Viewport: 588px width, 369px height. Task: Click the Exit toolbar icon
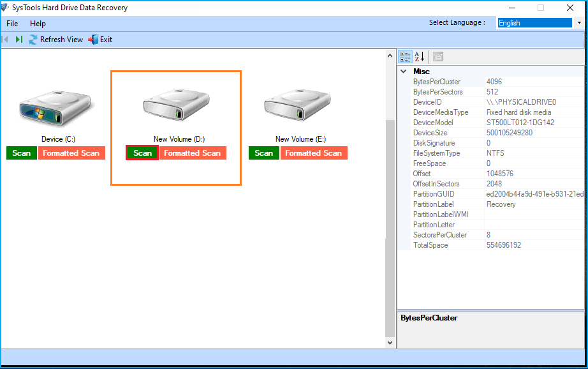pyautogui.click(x=93, y=40)
